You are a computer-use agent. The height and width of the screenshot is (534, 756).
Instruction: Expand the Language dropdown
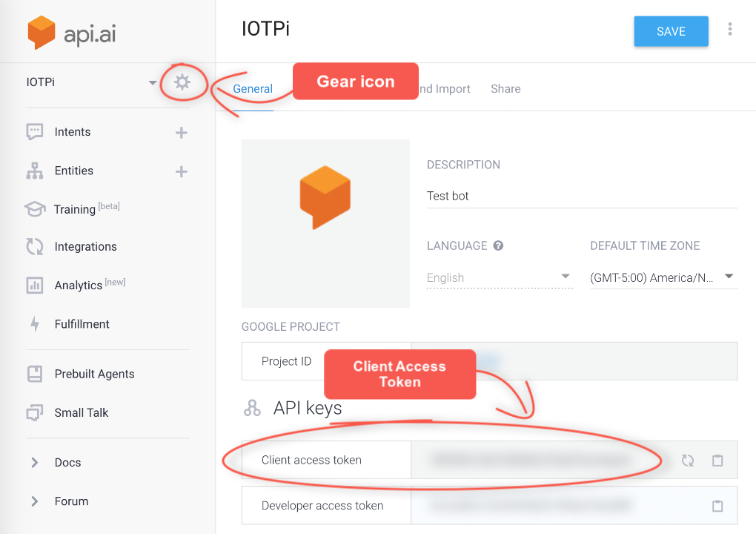(500, 277)
